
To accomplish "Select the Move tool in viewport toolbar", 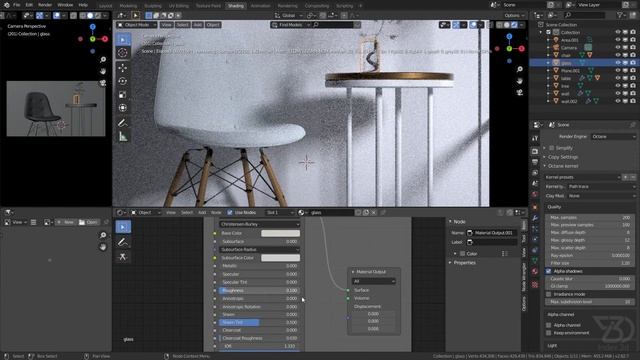I will 123,67.
